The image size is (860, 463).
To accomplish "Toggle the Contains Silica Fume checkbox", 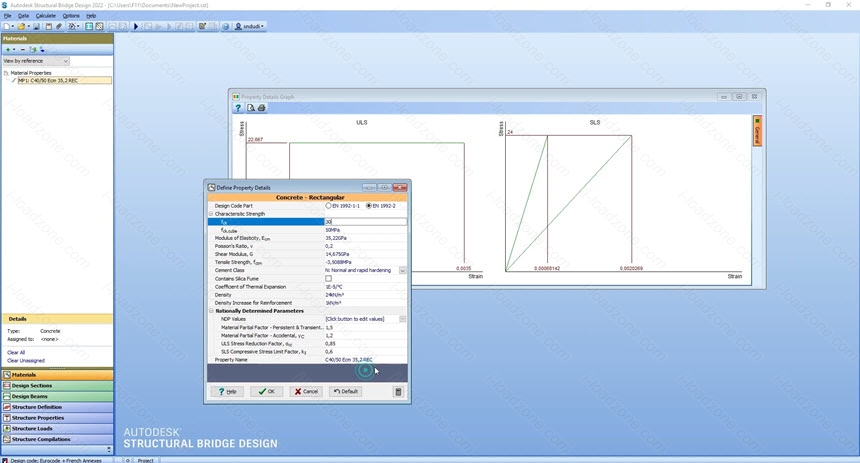I will [329, 279].
